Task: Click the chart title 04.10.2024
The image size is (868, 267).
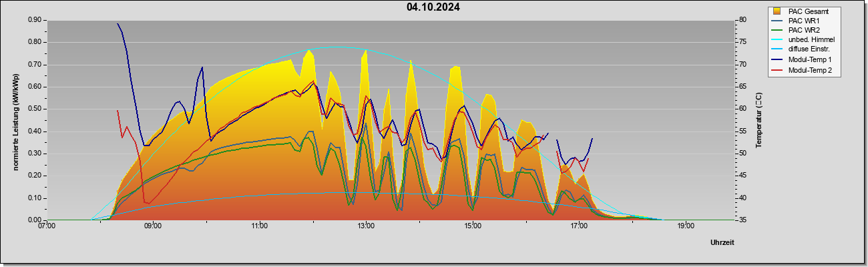Action: [x=433, y=8]
